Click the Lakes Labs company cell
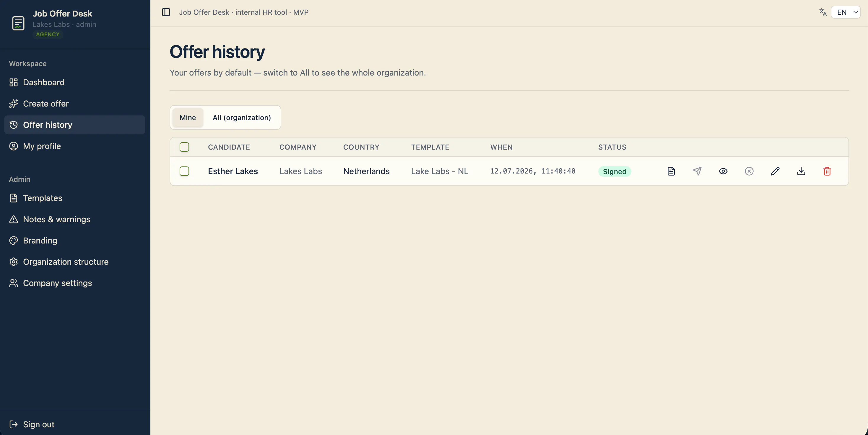This screenshot has height=435, width=868. [300, 171]
